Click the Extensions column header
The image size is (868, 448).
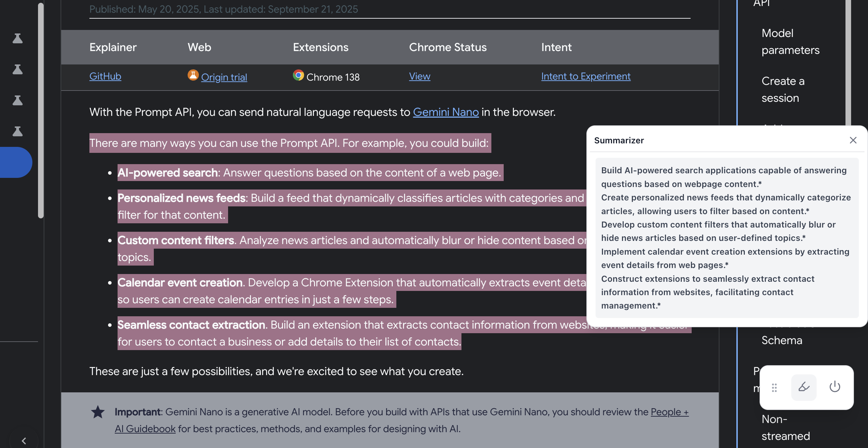tap(321, 47)
